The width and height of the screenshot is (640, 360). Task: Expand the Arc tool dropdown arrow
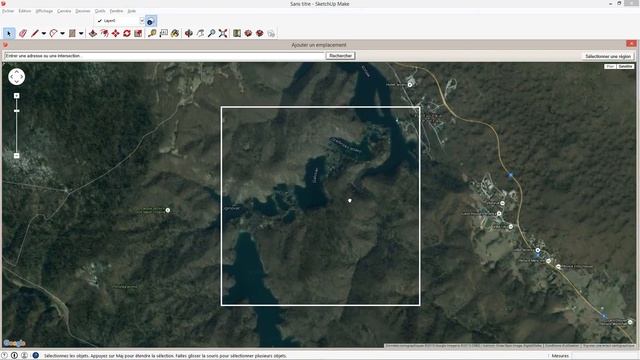tap(62, 33)
